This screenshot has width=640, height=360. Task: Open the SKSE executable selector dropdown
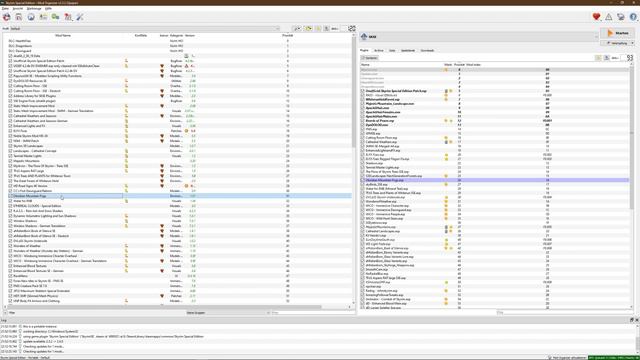click(479, 37)
